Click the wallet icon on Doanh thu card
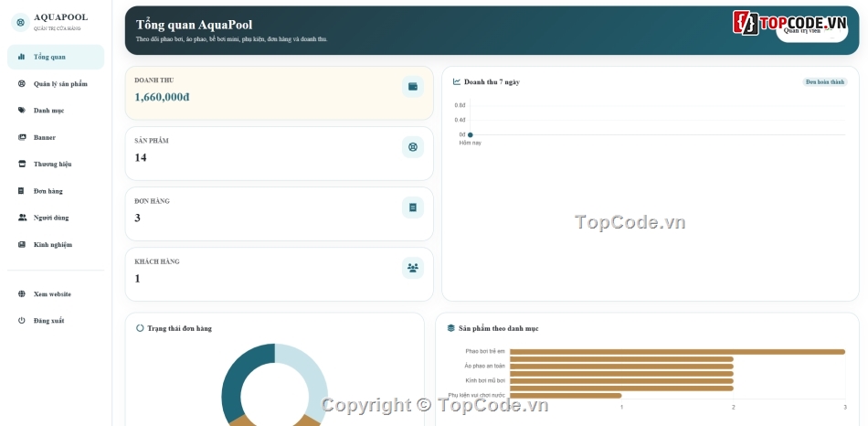 point(412,87)
